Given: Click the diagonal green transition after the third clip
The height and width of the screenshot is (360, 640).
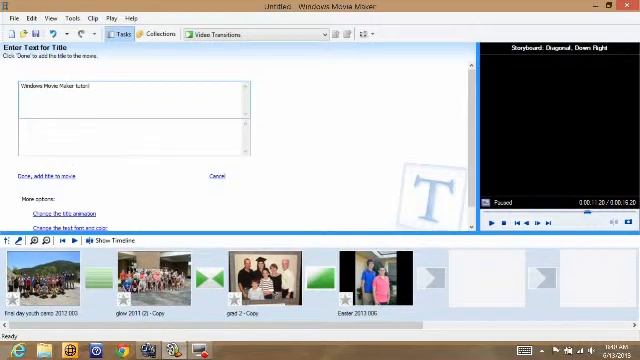Looking at the screenshot, I should [x=320, y=278].
